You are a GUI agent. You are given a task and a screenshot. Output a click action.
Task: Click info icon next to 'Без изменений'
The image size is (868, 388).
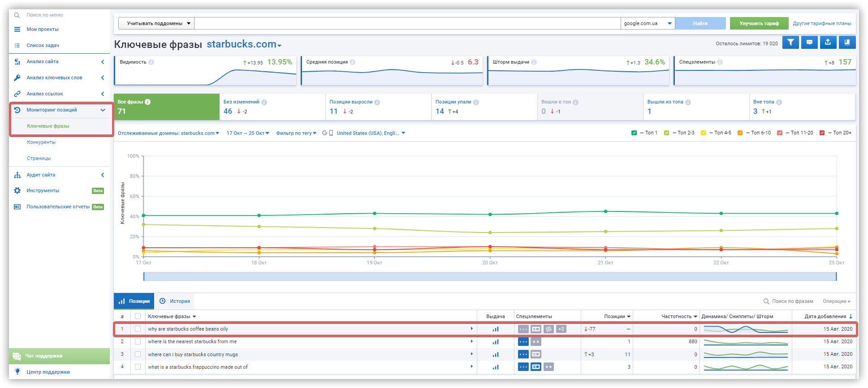point(264,102)
